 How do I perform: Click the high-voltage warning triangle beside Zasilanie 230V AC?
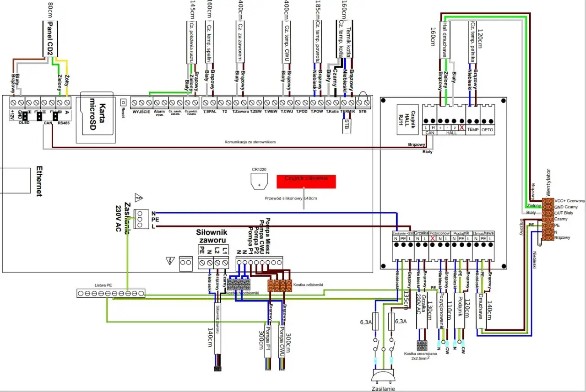tap(139, 198)
